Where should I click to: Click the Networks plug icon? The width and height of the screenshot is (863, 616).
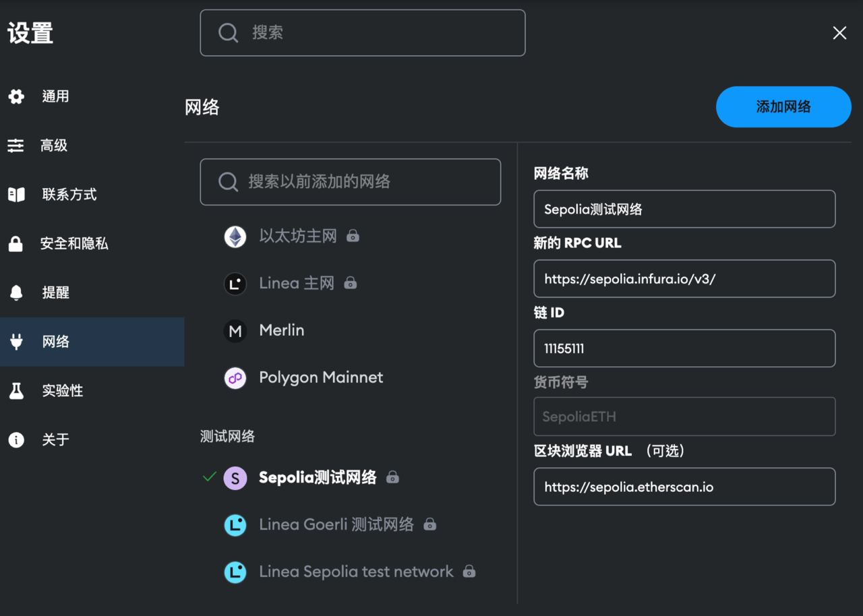(x=16, y=342)
